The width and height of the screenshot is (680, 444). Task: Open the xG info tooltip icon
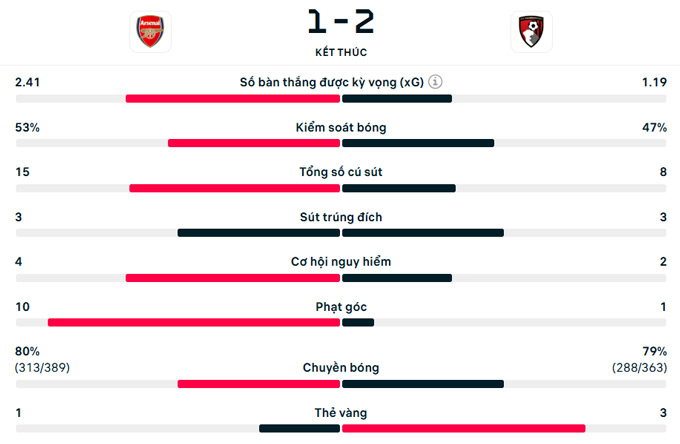437,83
